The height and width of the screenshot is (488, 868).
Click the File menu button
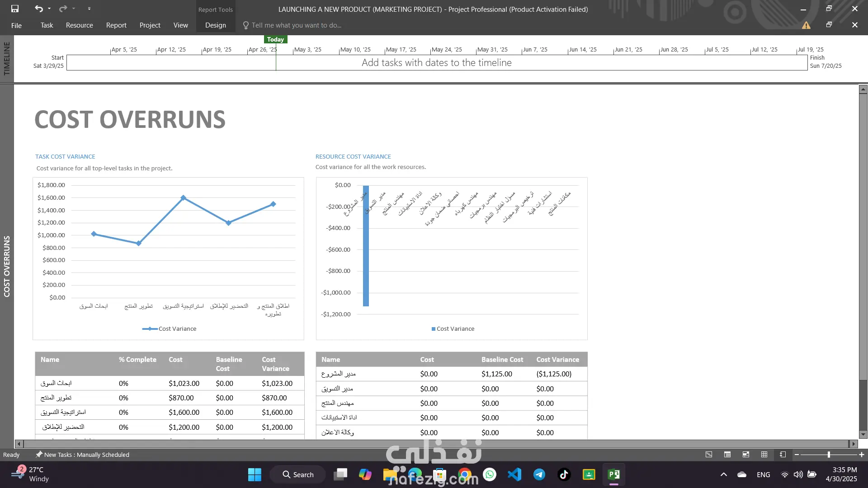tap(16, 25)
